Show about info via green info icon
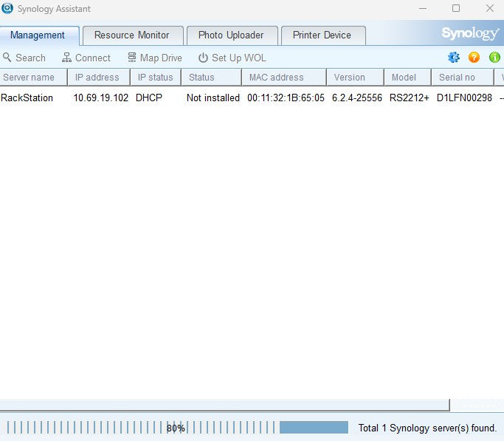The height and width of the screenshot is (441, 504). 494,58
